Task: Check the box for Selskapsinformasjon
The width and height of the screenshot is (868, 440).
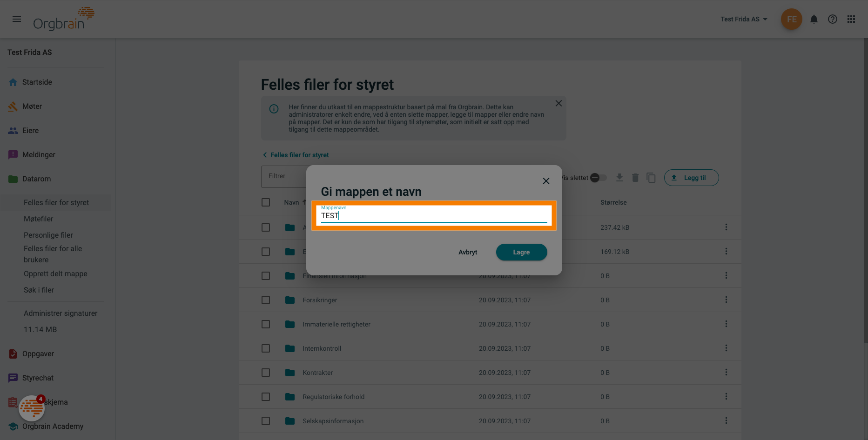Action: [266, 421]
